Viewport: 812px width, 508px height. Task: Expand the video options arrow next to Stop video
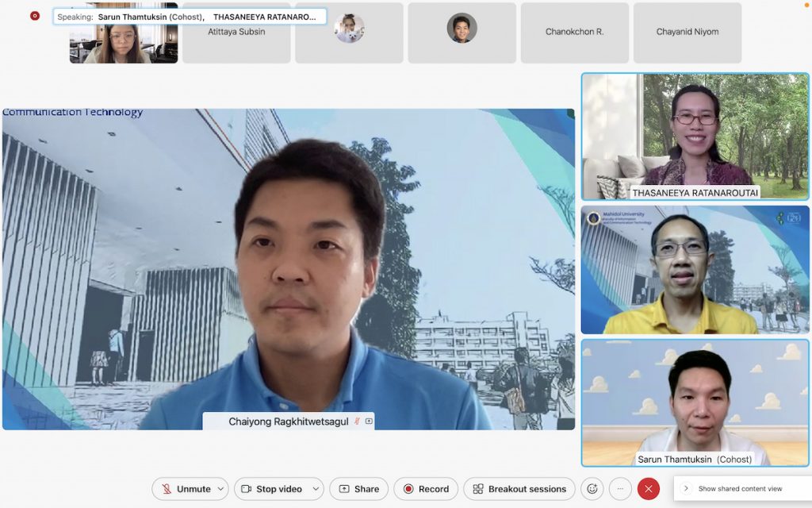point(316,489)
